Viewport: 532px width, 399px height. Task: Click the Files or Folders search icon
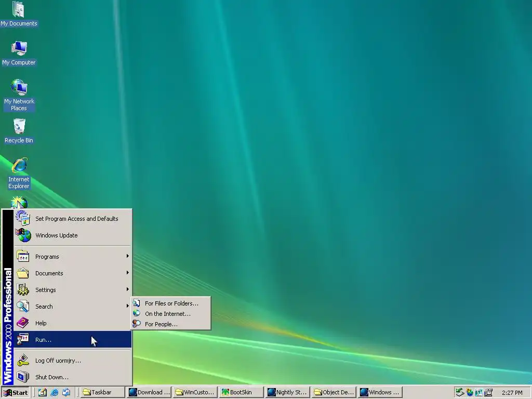pos(137,303)
